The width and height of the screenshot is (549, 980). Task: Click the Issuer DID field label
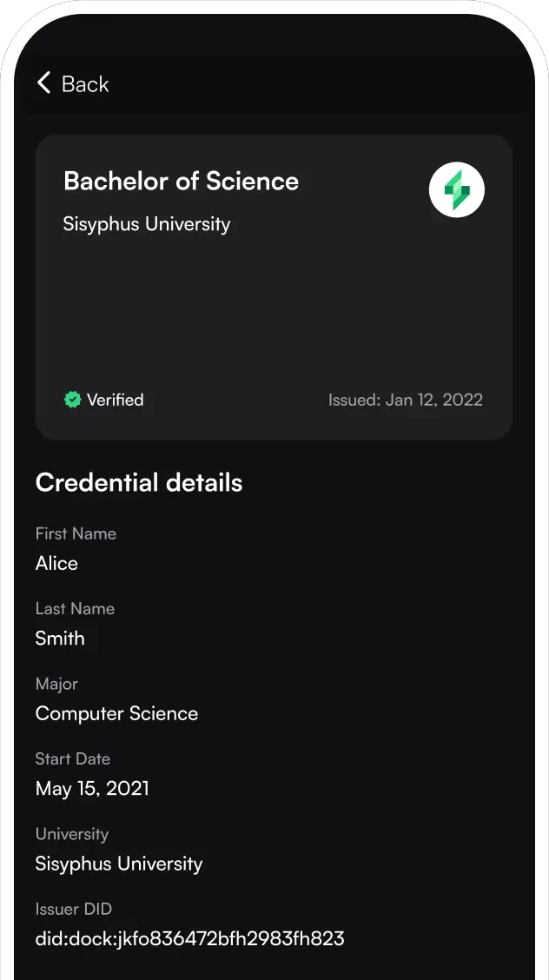click(x=74, y=909)
